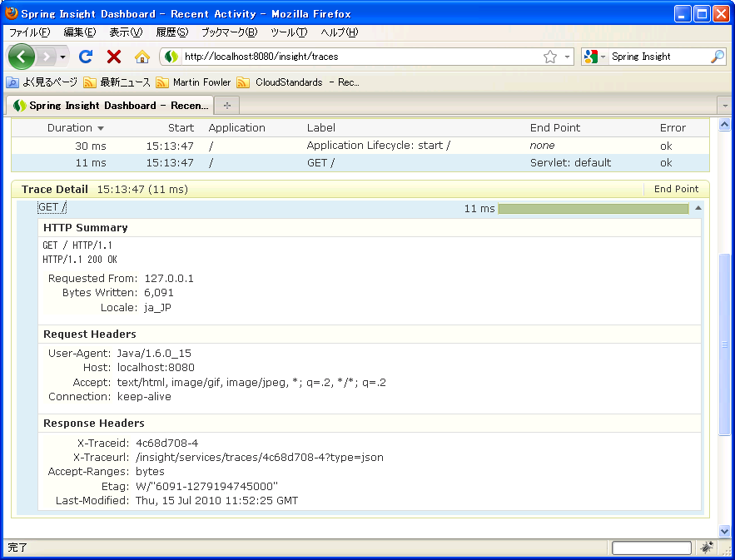Click the Last-Modified date value

pyautogui.click(x=216, y=500)
